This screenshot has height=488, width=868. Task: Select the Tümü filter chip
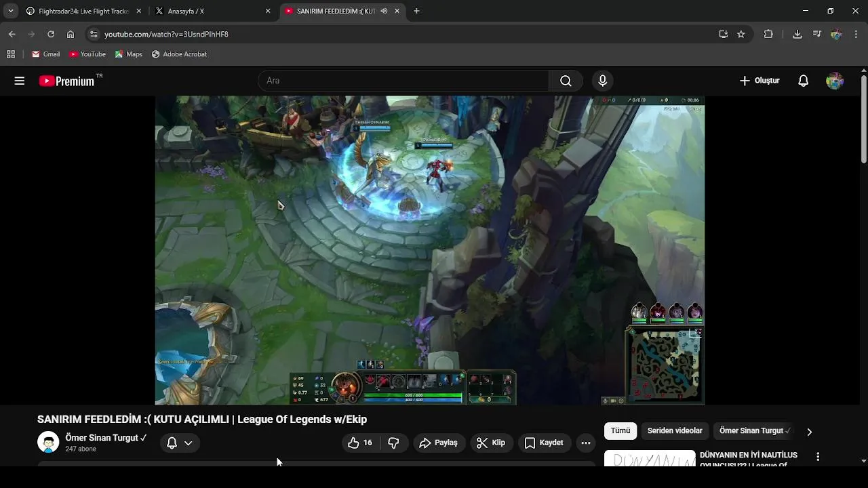tap(620, 430)
